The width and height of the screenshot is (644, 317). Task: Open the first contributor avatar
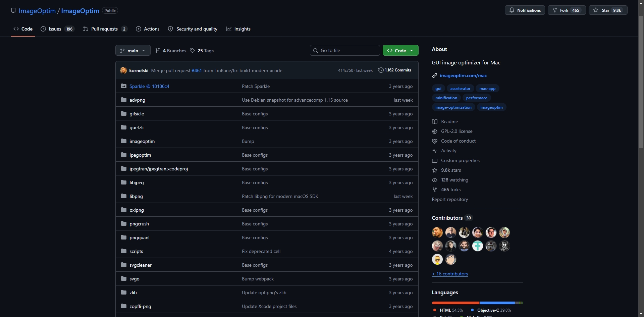437,232
